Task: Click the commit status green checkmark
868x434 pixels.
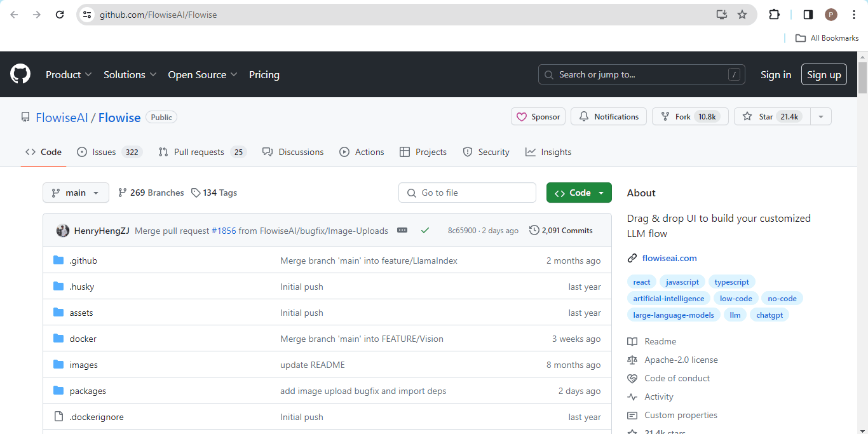Action: tap(425, 231)
